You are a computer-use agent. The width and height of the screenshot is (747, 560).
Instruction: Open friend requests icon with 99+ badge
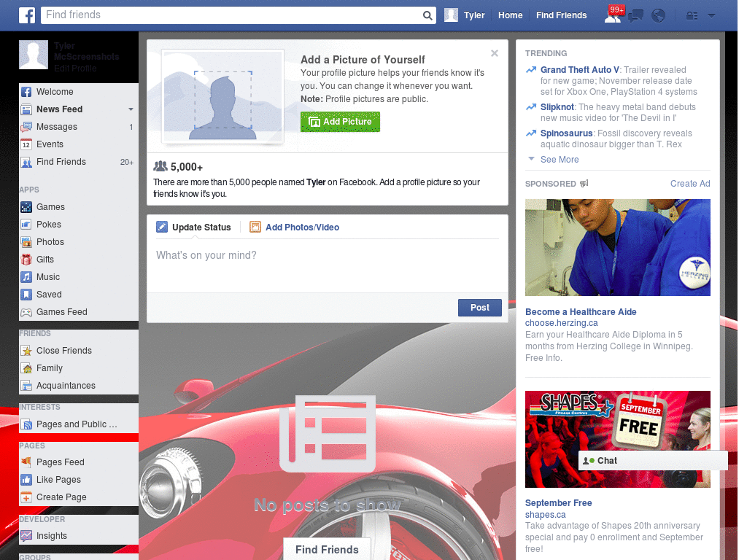coord(614,15)
